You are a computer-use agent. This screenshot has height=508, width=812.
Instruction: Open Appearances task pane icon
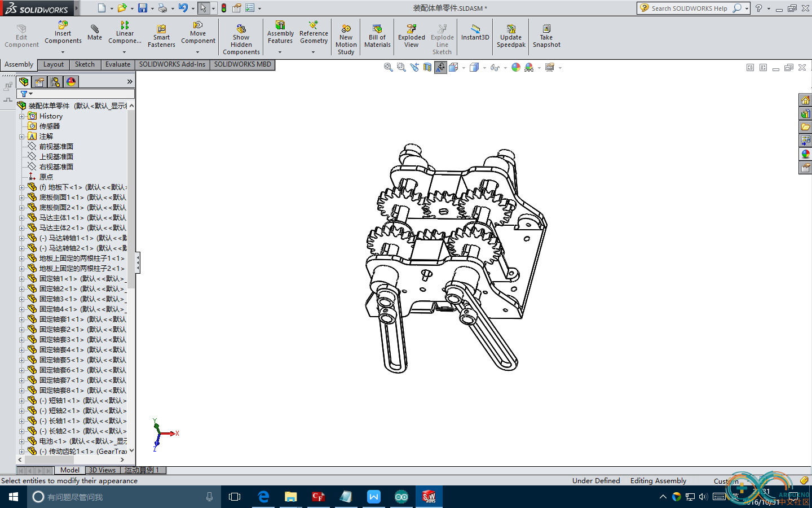tap(805, 154)
